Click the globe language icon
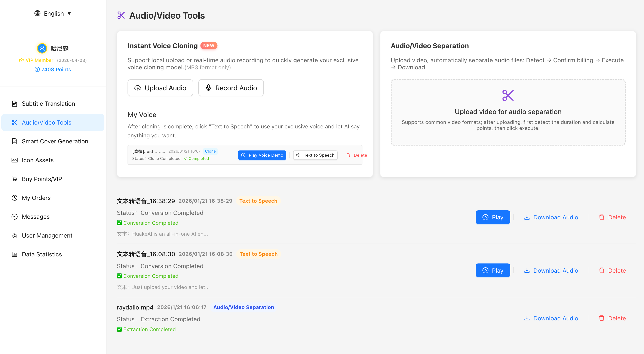 (x=37, y=13)
